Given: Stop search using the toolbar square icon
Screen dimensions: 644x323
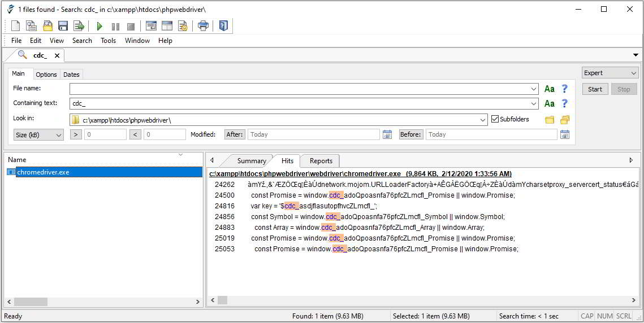Looking at the screenshot, I should point(131,27).
